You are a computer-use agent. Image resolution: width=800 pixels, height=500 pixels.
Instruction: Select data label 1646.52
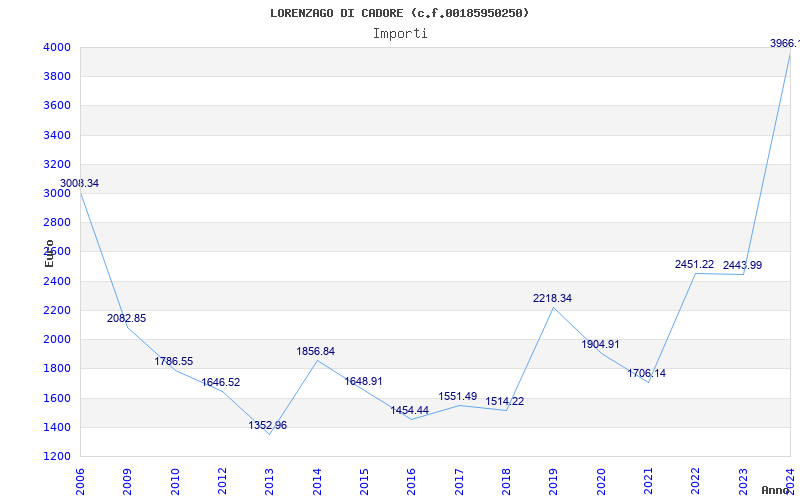[x=221, y=382]
